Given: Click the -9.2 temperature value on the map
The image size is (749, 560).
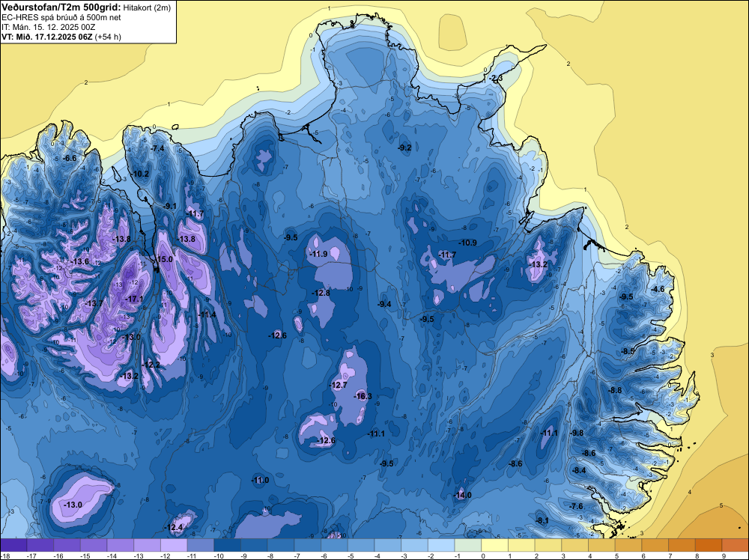Looking at the screenshot, I should (x=404, y=147).
